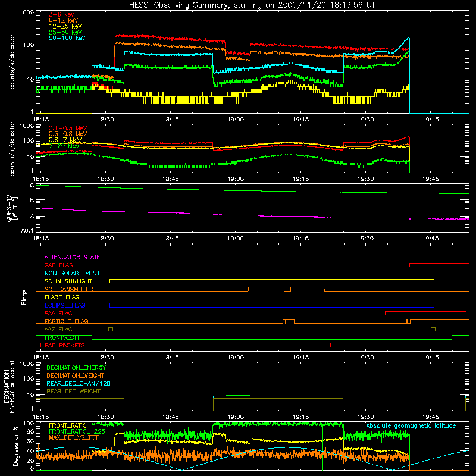Click the Flags panel axis label
Viewport: 476px width, 476px height.
click(24, 297)
